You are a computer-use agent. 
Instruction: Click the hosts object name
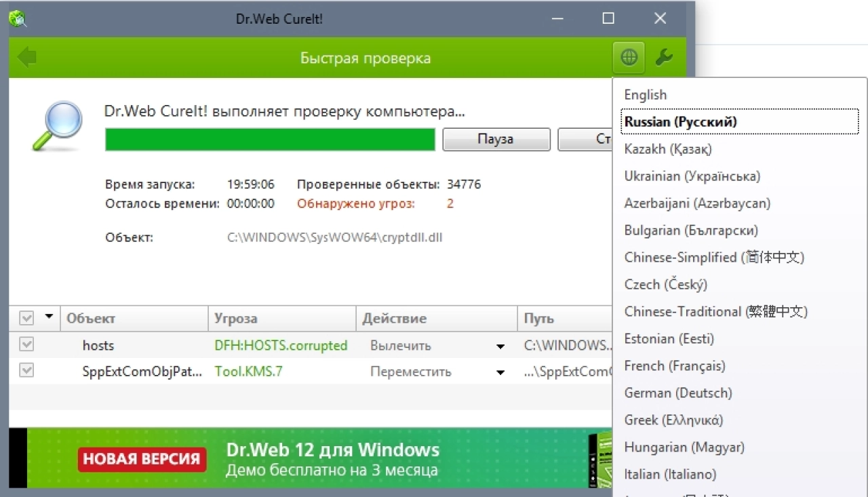(x=98, y=345)
